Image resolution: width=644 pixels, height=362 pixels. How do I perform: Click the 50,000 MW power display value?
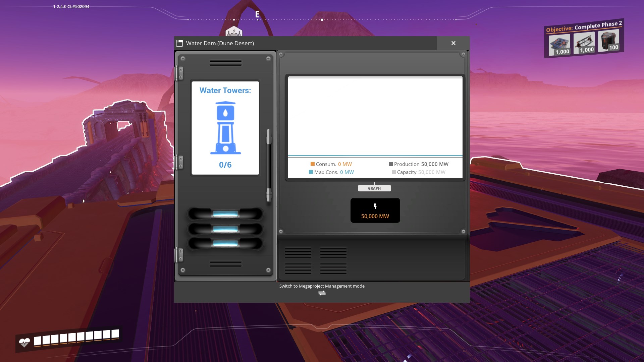coord(375,217)
